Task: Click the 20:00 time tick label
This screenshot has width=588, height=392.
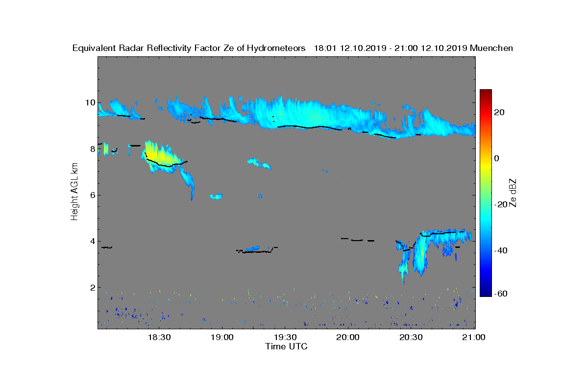Action: click(x=348, y=337)
